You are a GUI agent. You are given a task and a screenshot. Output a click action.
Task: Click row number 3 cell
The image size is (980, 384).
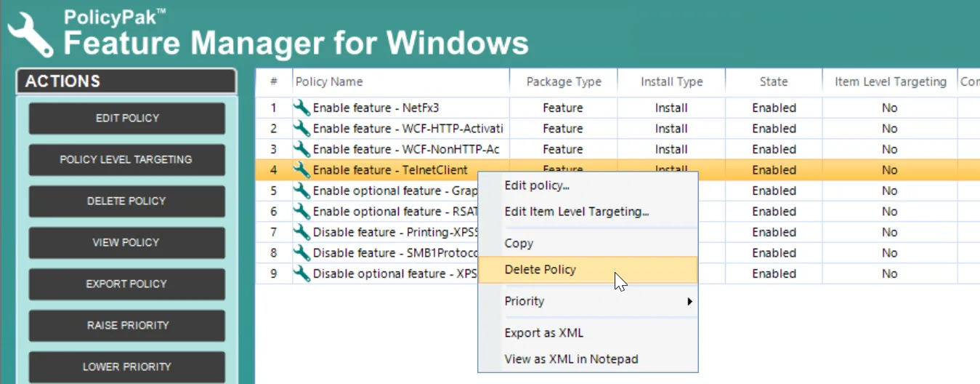click(274, 149)
